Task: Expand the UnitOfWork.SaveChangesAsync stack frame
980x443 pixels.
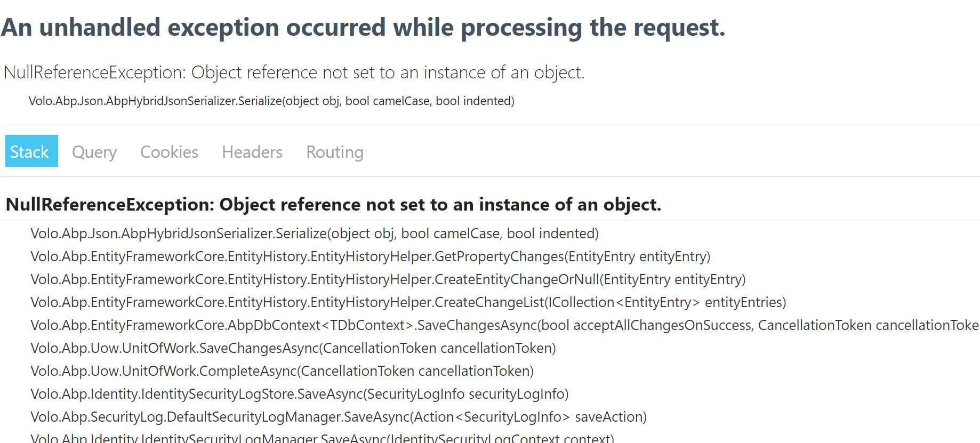Action: tap(293, 348)
